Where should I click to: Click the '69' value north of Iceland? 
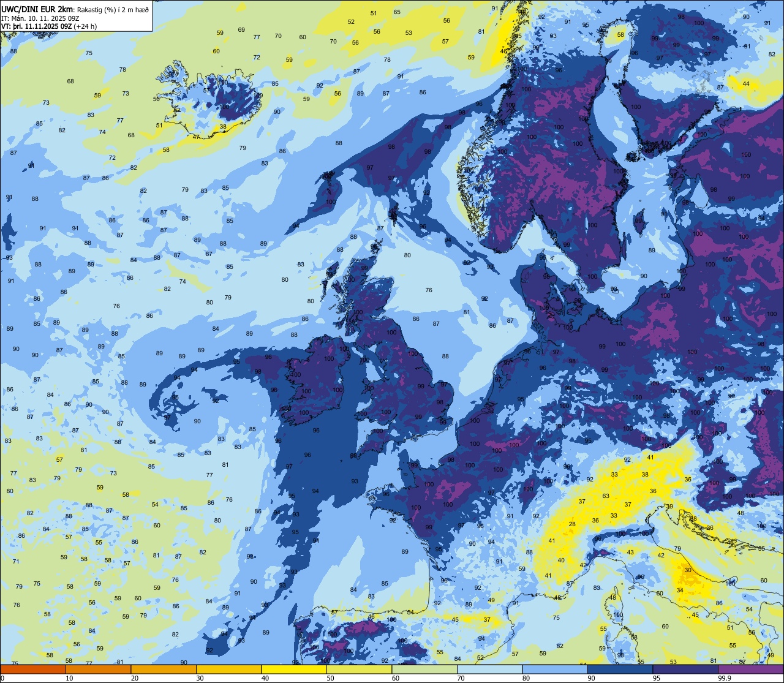(x=241, y=29)
